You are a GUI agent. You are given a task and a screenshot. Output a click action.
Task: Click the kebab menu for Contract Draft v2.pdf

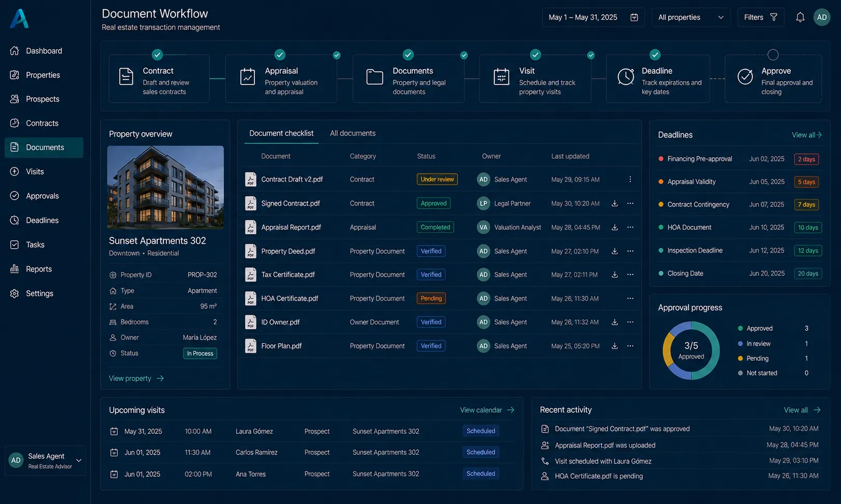[x=630, y=179]
